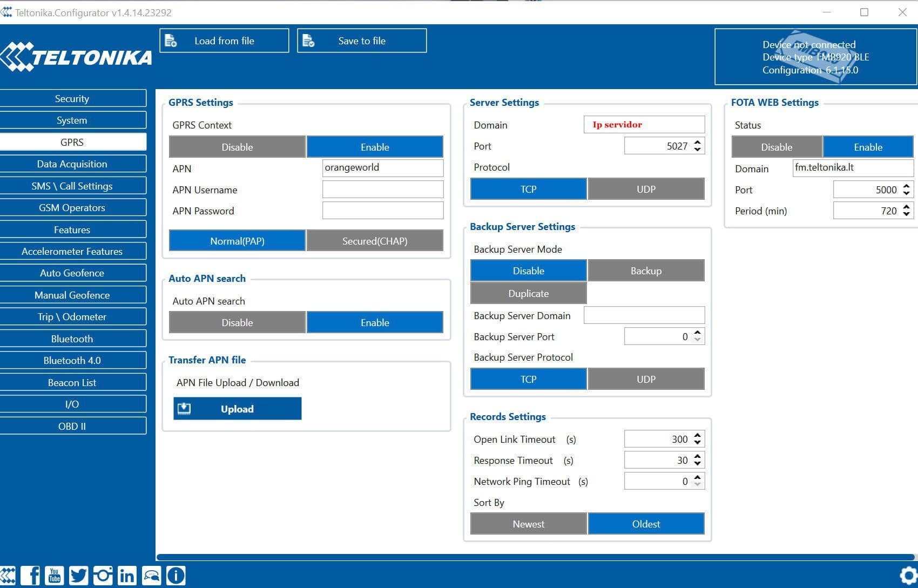The width and height of the screenshot is (918, 588).
Task: Open the Twitter icon link
Action: tap(78, 576)
